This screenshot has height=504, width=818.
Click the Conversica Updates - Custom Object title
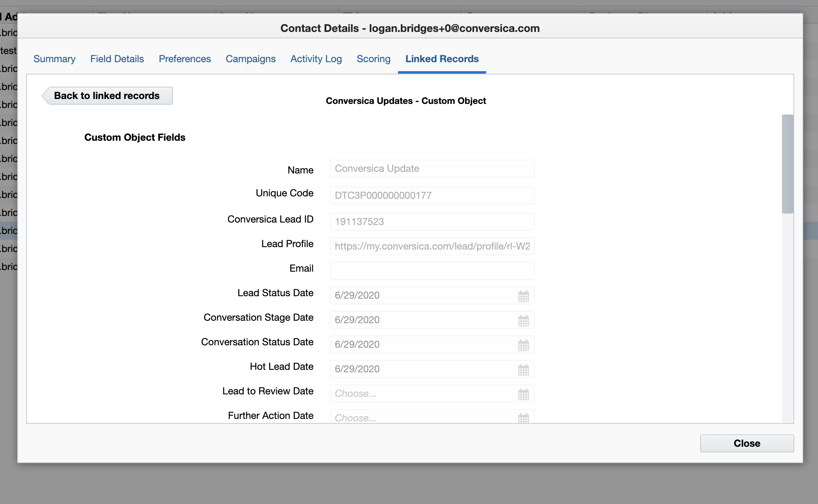tap(406, 101)
